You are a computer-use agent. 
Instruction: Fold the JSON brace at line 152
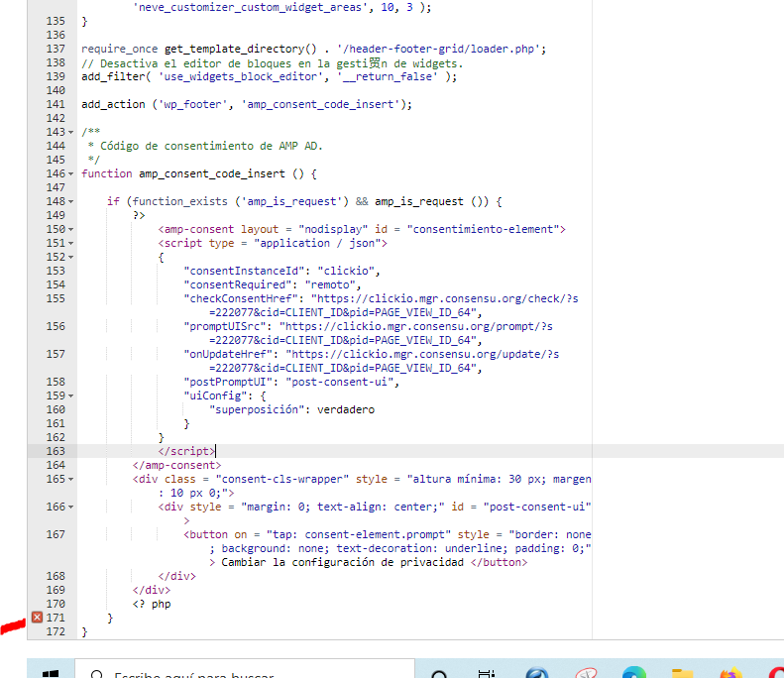click(x=71, y=258)
